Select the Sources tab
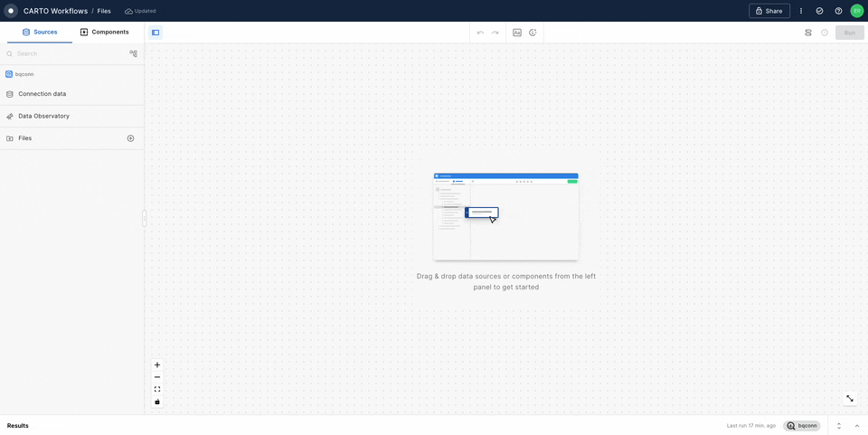 (40, 32)
